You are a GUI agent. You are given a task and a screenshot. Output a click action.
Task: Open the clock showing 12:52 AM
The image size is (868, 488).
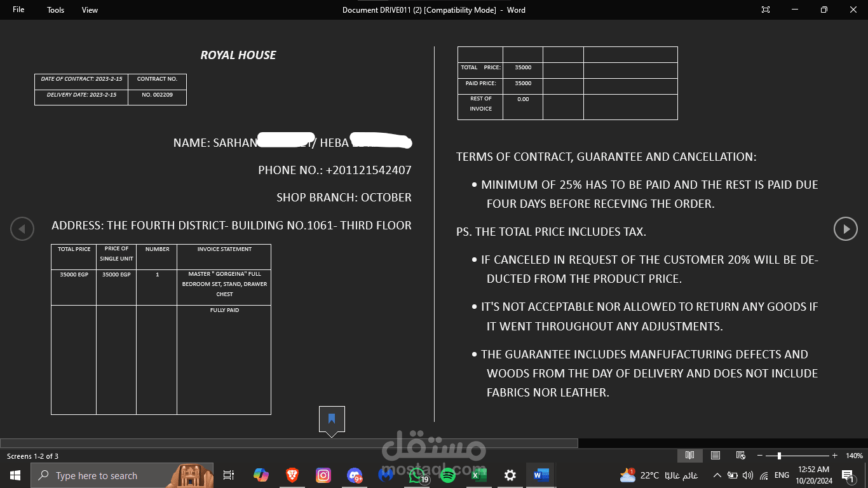click(x=814, y=475)
